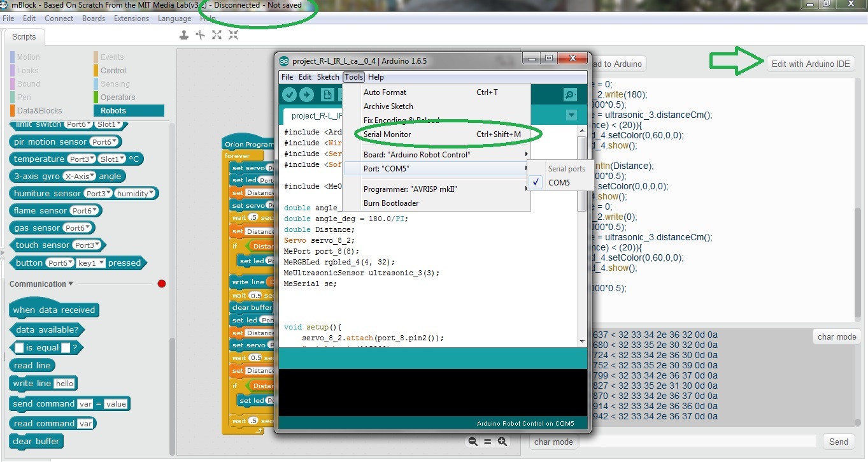The height and width of the screenshot is (462, 868).
Task: Open Arduino tab dropdown arrow
Action: pyautogui.click(x=571, y=115)
